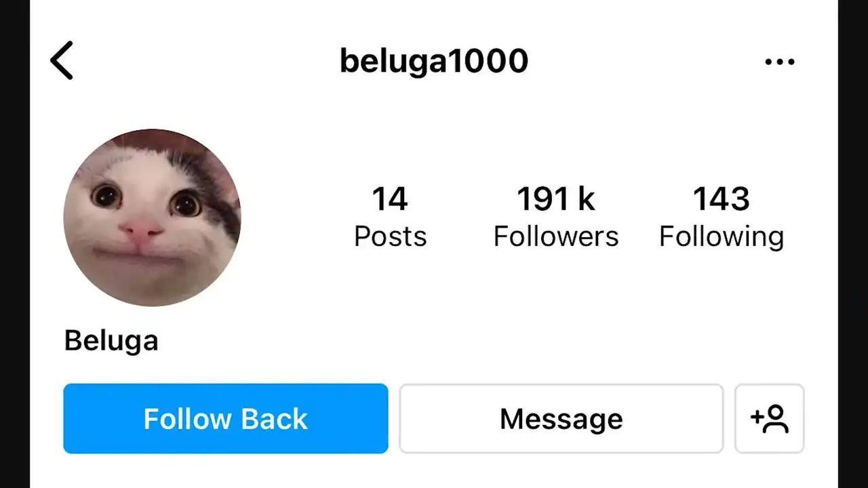
Task: Start a direct message to Beluga
Action: coord(561,418)
